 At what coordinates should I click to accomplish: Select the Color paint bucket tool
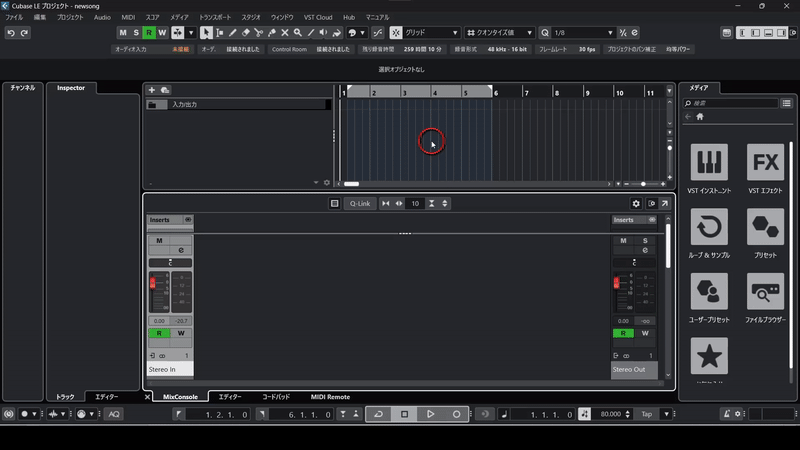coord(337,33)
